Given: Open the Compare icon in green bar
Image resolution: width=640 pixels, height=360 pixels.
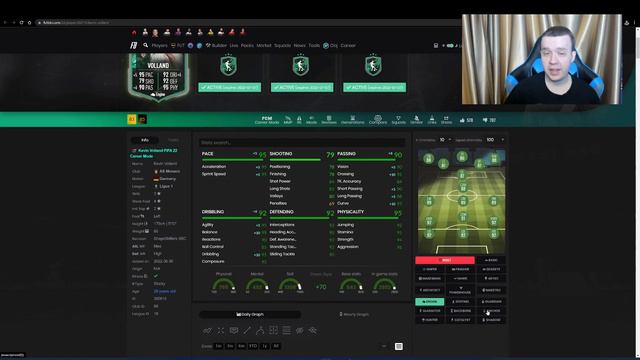Looking at the screenshot, I should (378, 120).
